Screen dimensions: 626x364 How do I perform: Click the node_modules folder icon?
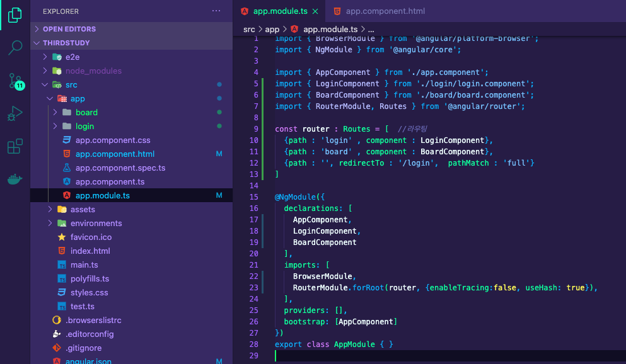[57, 71]
